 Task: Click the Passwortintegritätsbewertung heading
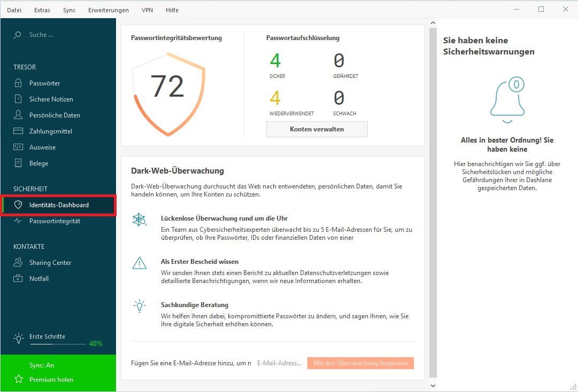(x=176, y=38)
